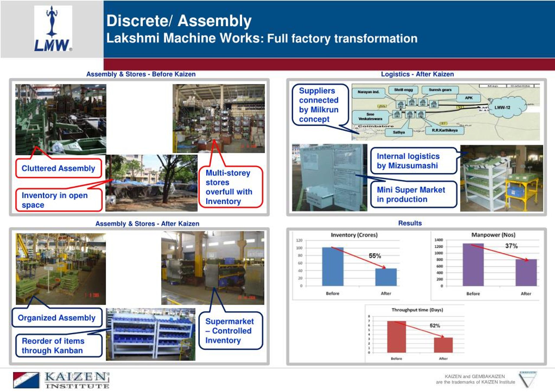Screen dimensions: 555x392
Task: Click the 37% reduction label
Action: tap(511, 246)
